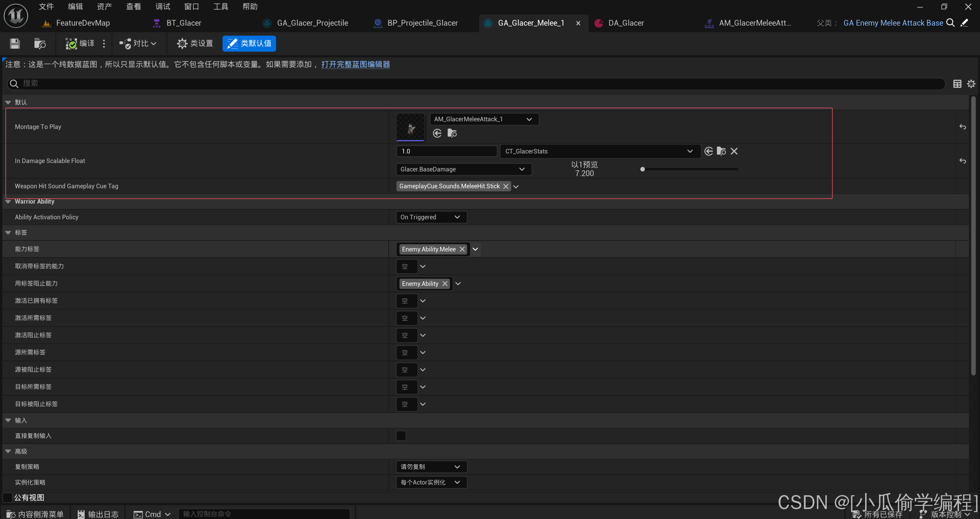Collapse the Warrior Ability section
980x519 pixels.
[x=8, y=202]
